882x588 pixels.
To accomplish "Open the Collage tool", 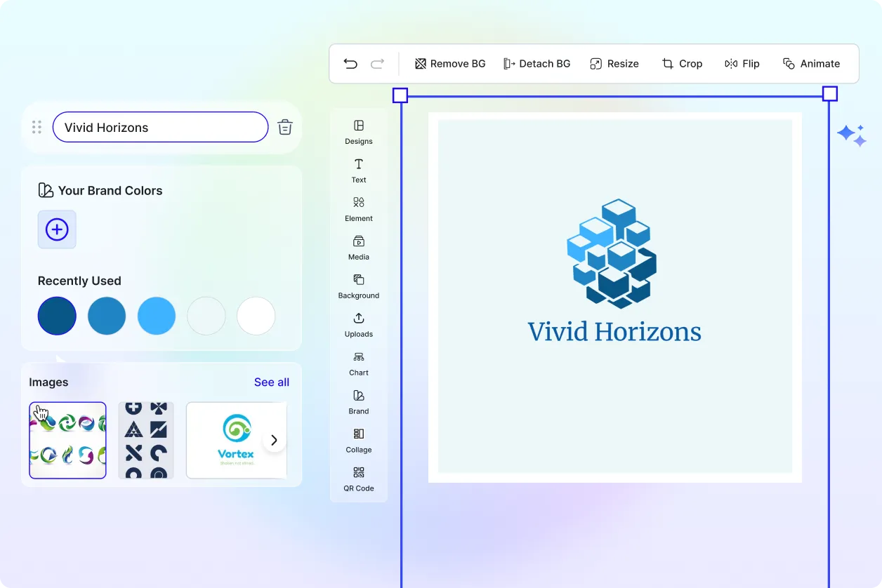I will coord(359,440).
